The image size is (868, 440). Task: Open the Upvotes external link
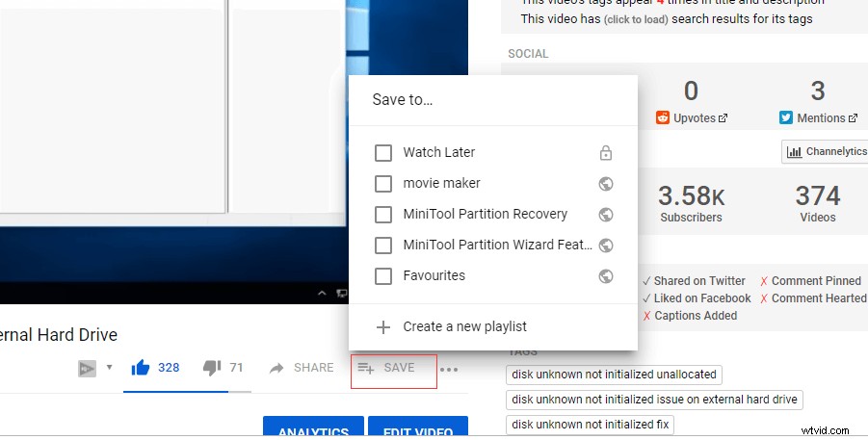(723, 117)
